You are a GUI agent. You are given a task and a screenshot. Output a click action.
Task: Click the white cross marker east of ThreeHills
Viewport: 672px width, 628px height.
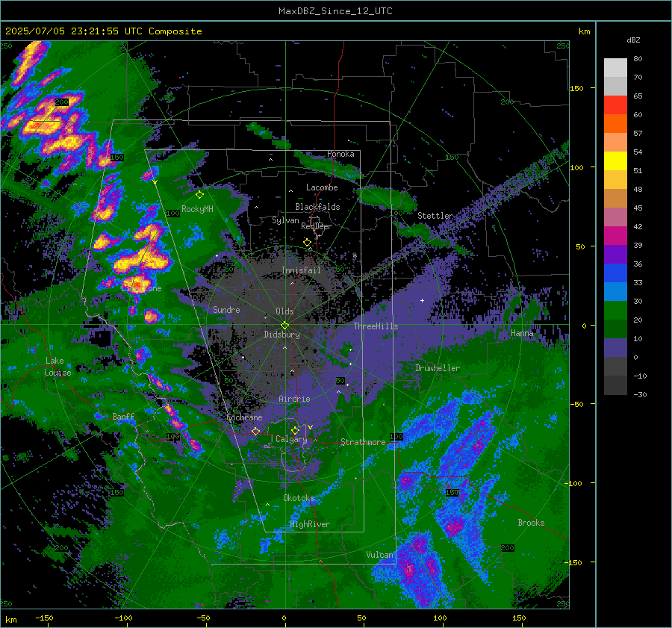click(422, 300)
